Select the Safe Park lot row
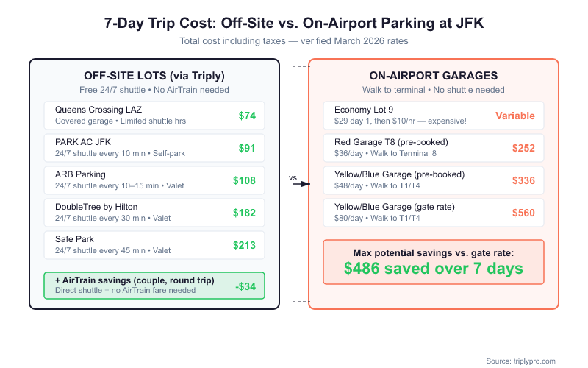588x368 pixels. [154, 244]
